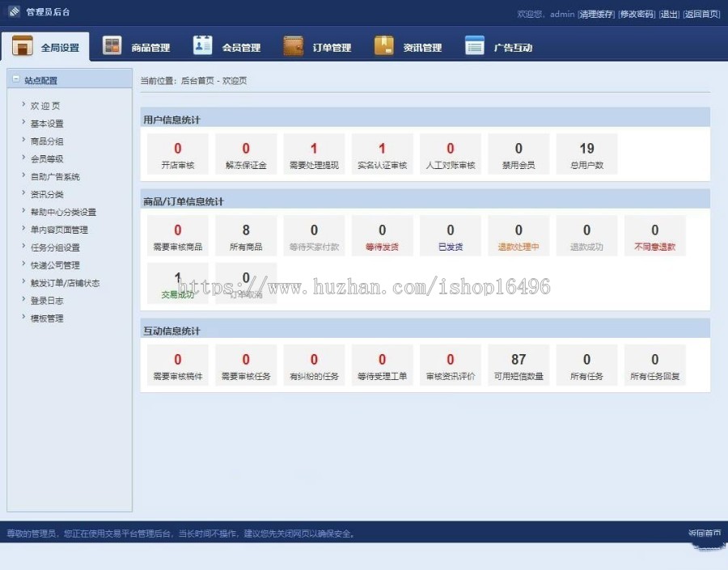Open 快递公司管理 in the sidebar
Screen dimensions: 728x570
55,265
